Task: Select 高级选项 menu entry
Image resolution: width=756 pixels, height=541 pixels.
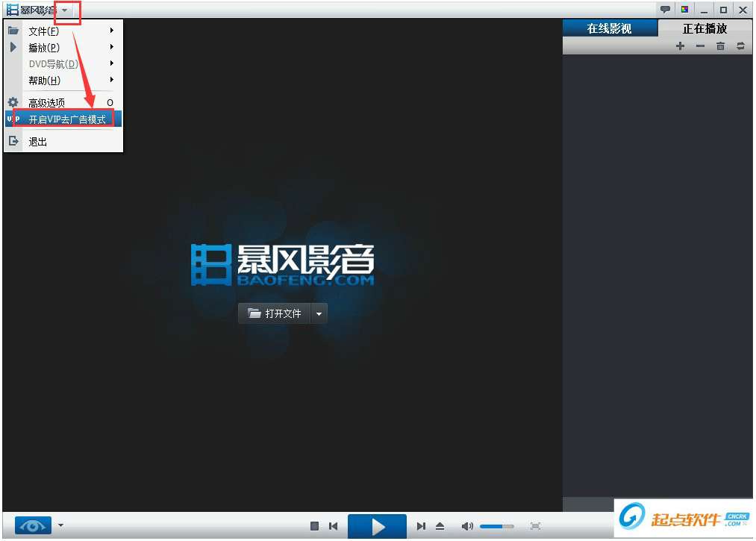Action: tap(63, 102)
